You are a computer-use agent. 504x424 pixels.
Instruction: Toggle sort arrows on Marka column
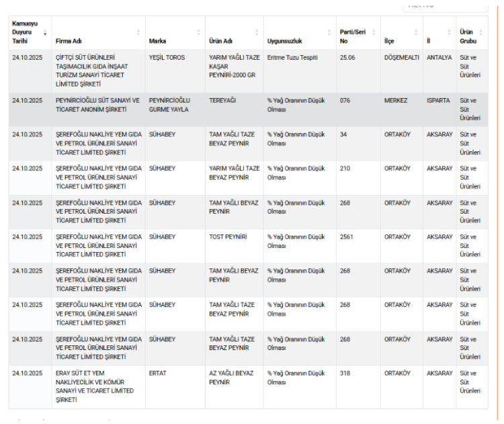(x=198, y=32)
